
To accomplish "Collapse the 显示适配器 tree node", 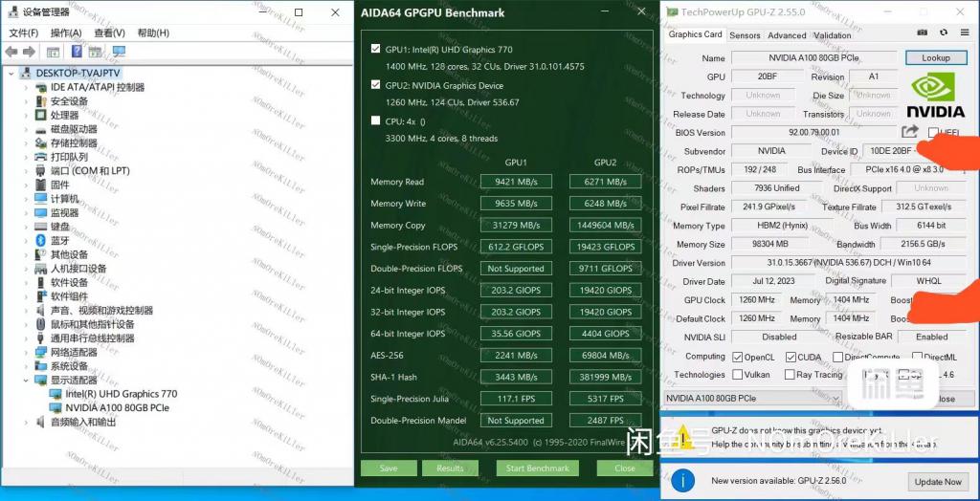I will coord(26,380).
